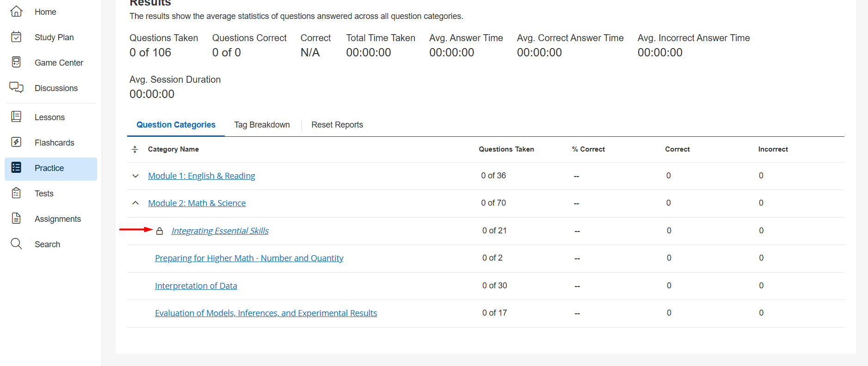This screenshot has width=868, height=366.
Task: Toggle expand-all icon beside Category Name
Action: click(x=135, y=149)
